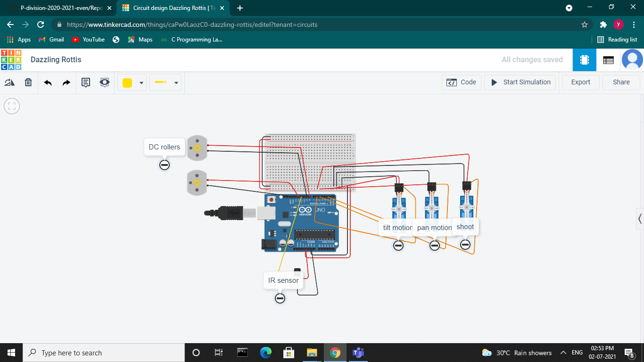Select the upper DC motor

tap(197, 148)
